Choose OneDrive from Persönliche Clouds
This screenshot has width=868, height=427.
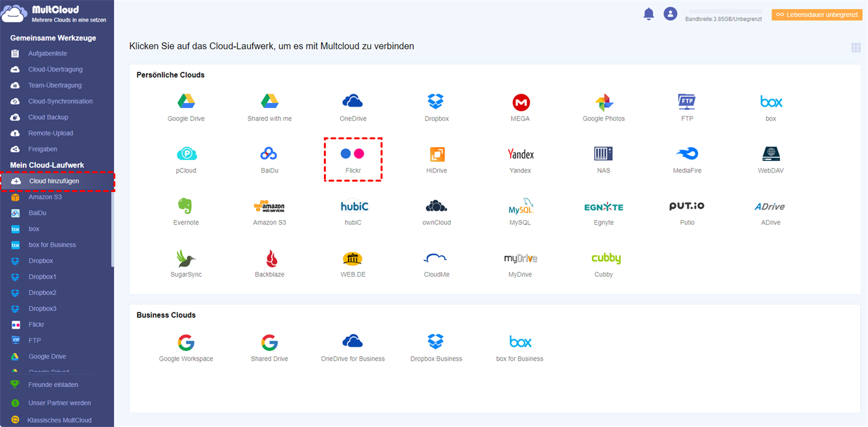click(x=353, y=102)
